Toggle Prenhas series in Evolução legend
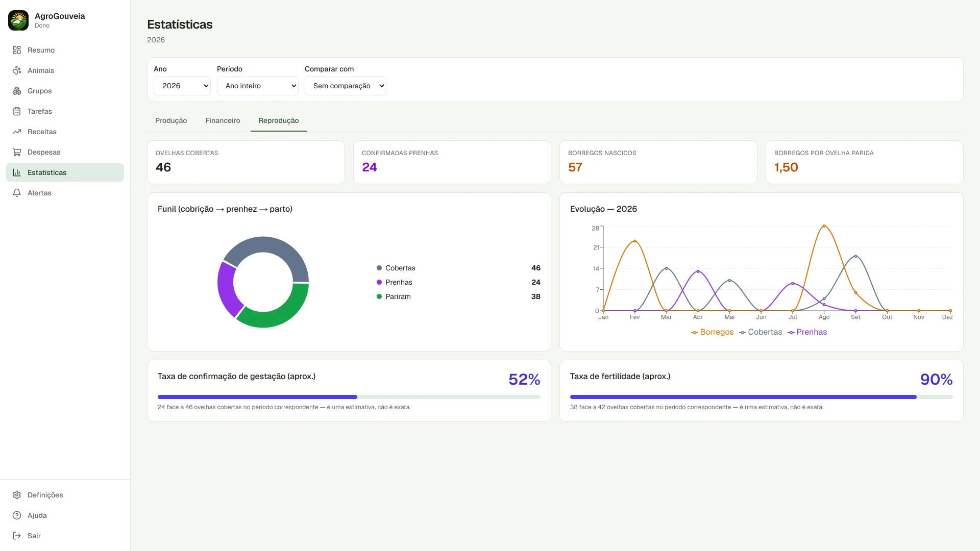The height and width of the screenshot is (551, 980). coord(807,332)
